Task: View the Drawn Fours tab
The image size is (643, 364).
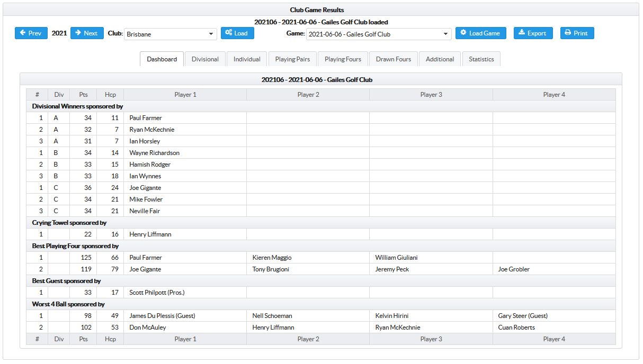Action: (x=394, y=59)
